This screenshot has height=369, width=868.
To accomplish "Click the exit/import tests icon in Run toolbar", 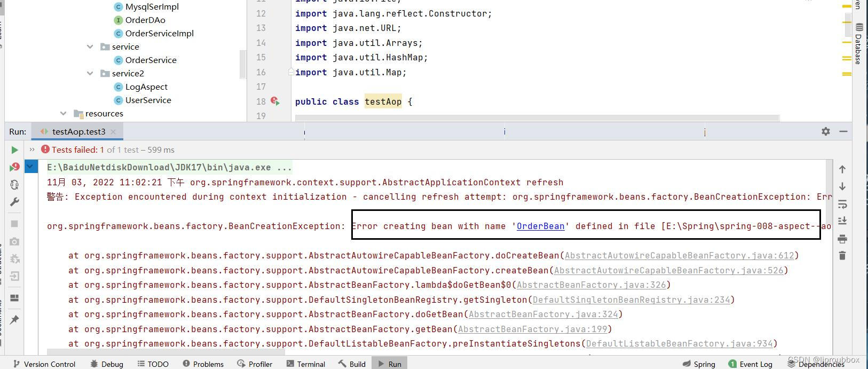I will tap(15, 276).
